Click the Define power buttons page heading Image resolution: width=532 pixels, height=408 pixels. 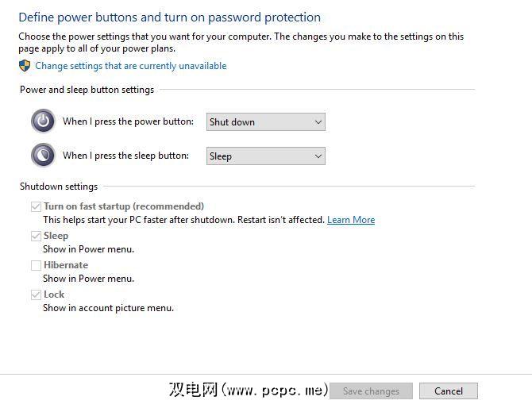point(169,17)
